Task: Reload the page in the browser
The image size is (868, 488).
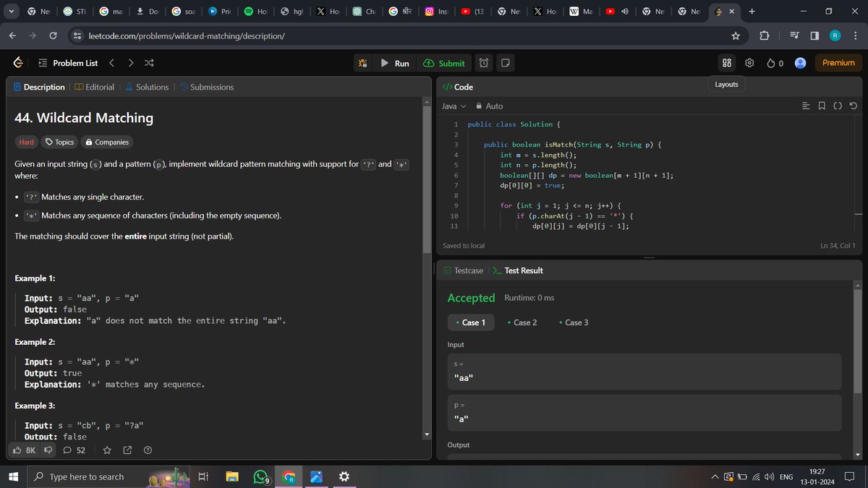Action: coord(53,36)
